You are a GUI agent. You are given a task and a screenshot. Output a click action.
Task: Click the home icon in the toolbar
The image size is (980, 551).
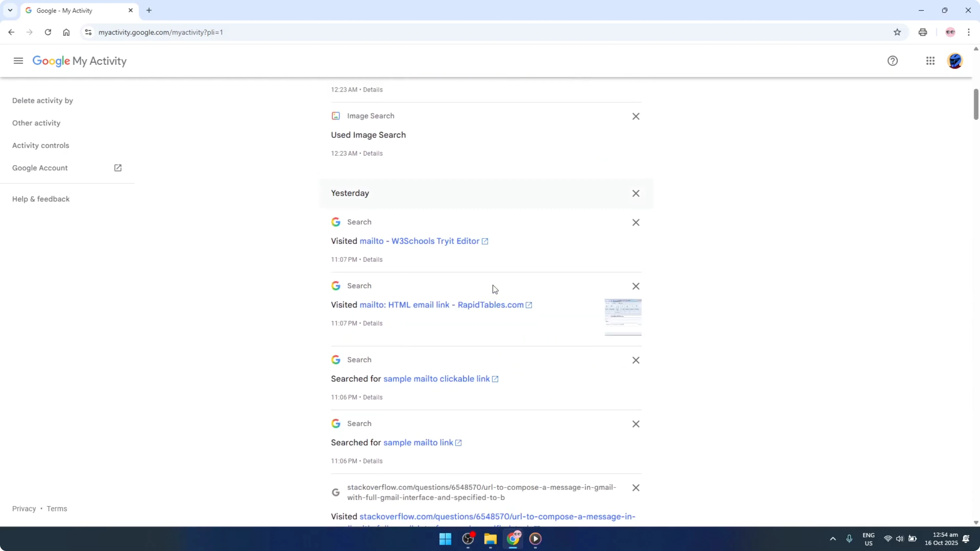pyautogui.click(x=66, y=32)
